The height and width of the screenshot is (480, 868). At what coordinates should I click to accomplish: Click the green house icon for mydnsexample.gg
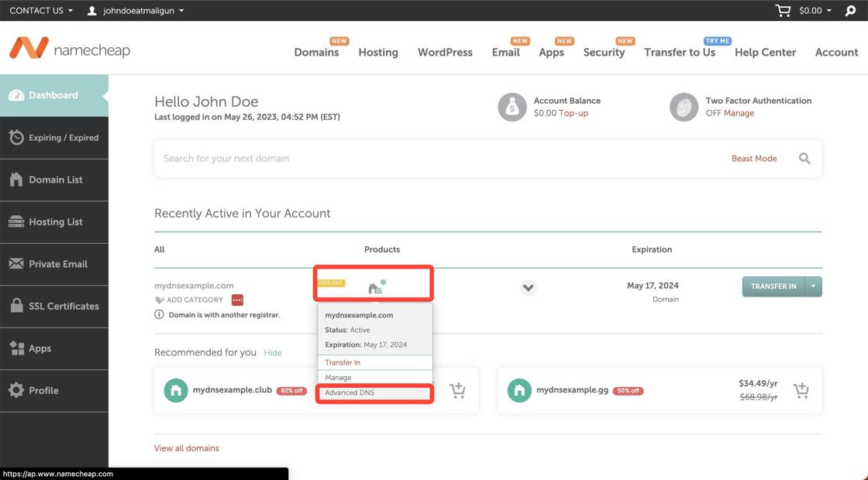518,390
